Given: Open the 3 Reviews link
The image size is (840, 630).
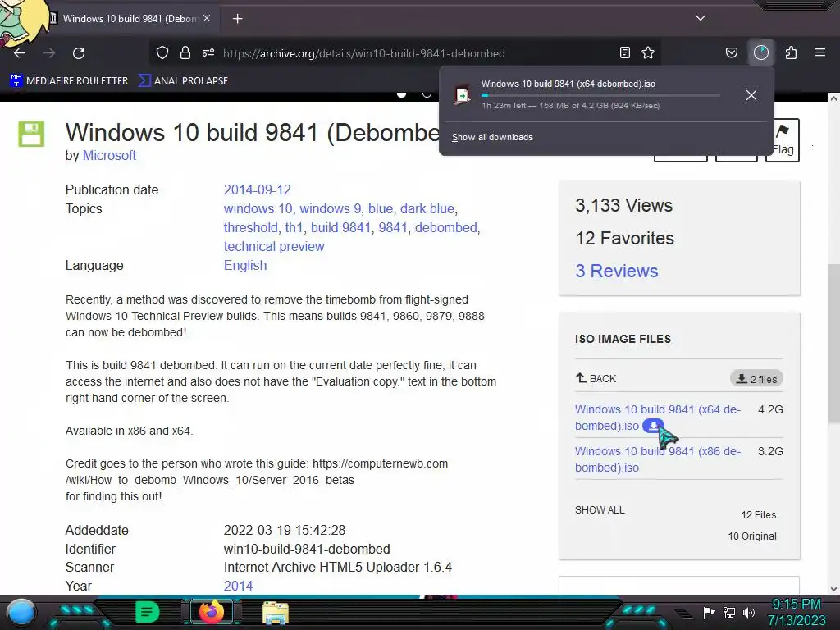Looking at the screenshot, I should (x=617, y=271).
